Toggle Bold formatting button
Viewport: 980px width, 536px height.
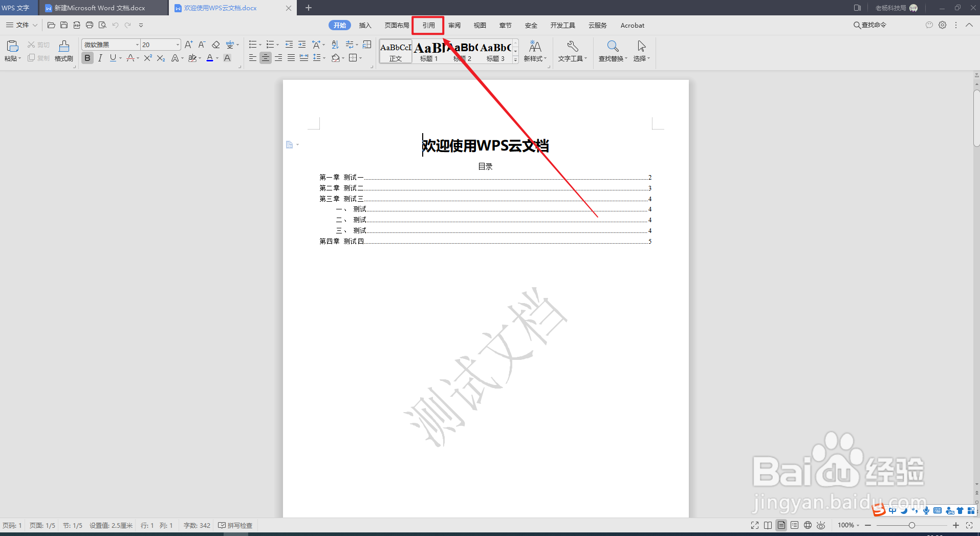(x=88, y=58)
